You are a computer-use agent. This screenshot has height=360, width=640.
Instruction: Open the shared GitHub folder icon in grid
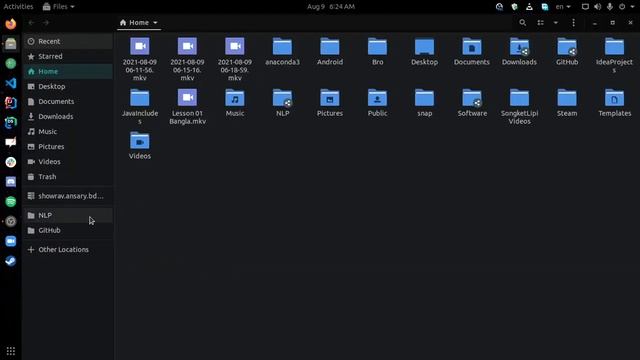567,51
